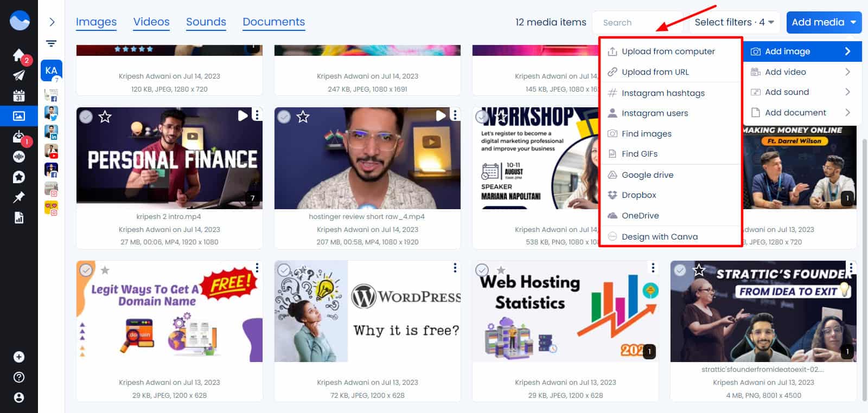868x413 pixels.
Task: Click the filter lines icon below chevron
Action: 51,43
